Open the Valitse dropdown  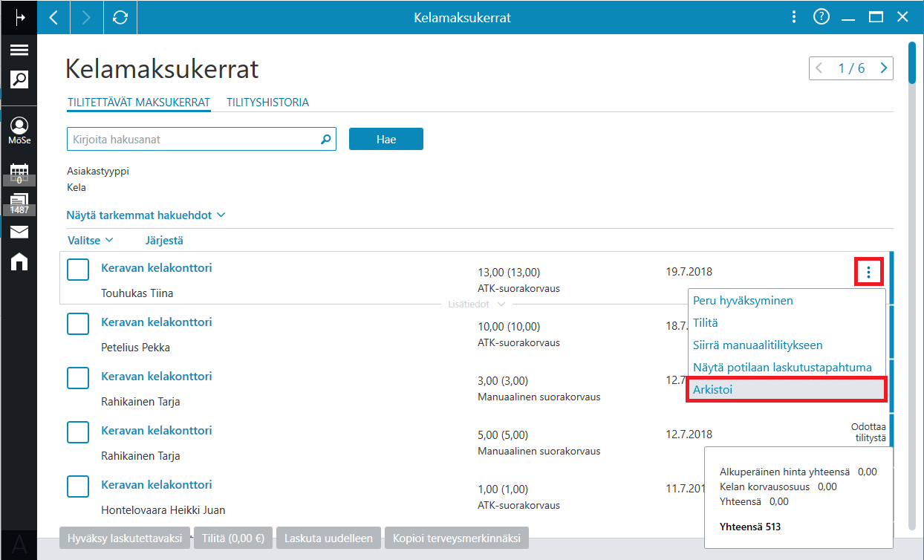[x=90, y=241]
